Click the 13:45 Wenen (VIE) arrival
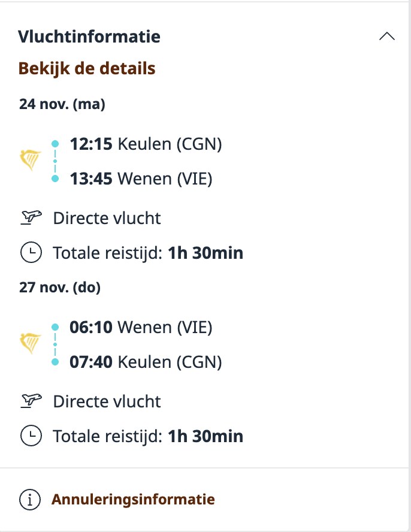The width and height of the screenshot is (411, 532). point(141,179)
